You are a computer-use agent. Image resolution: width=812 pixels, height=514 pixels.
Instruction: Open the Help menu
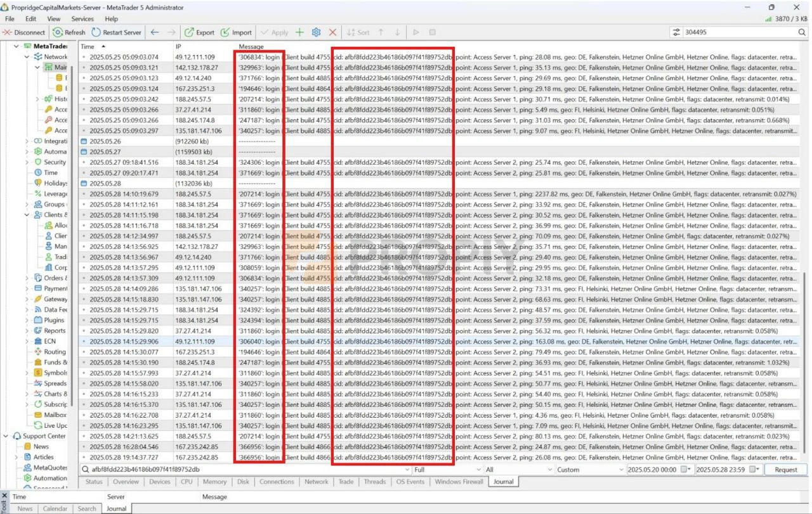[111, 19]
